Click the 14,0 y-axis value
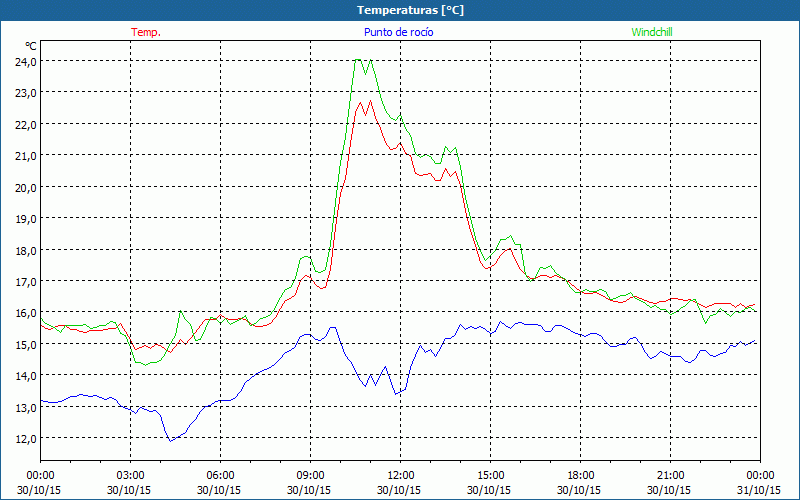800x500 pixels. click(x=27, y=376)
